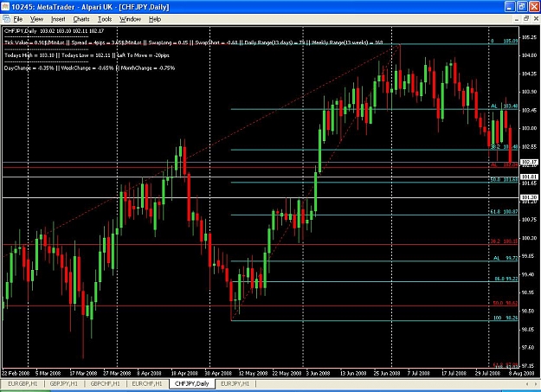Switch to the EURCHF,H1 chart tab
541x392 pixels.
click(146, 383)
